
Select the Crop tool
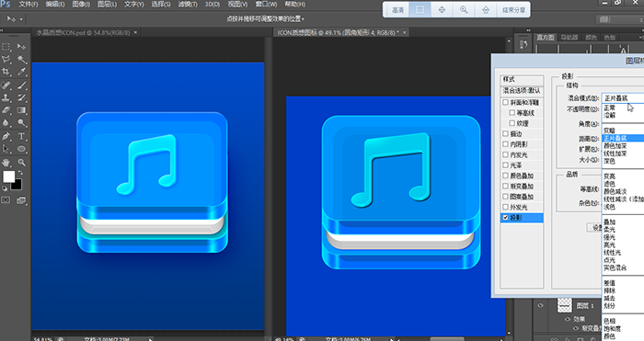(6, 72)
